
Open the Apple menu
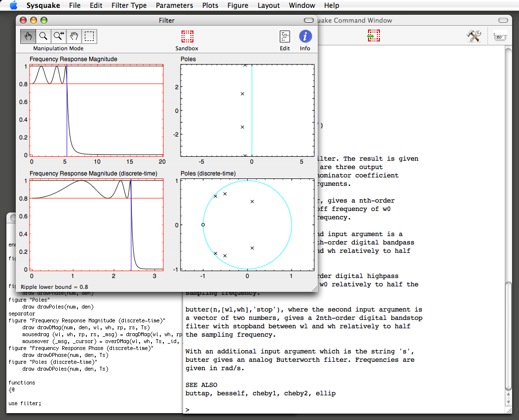coord(14,5)
